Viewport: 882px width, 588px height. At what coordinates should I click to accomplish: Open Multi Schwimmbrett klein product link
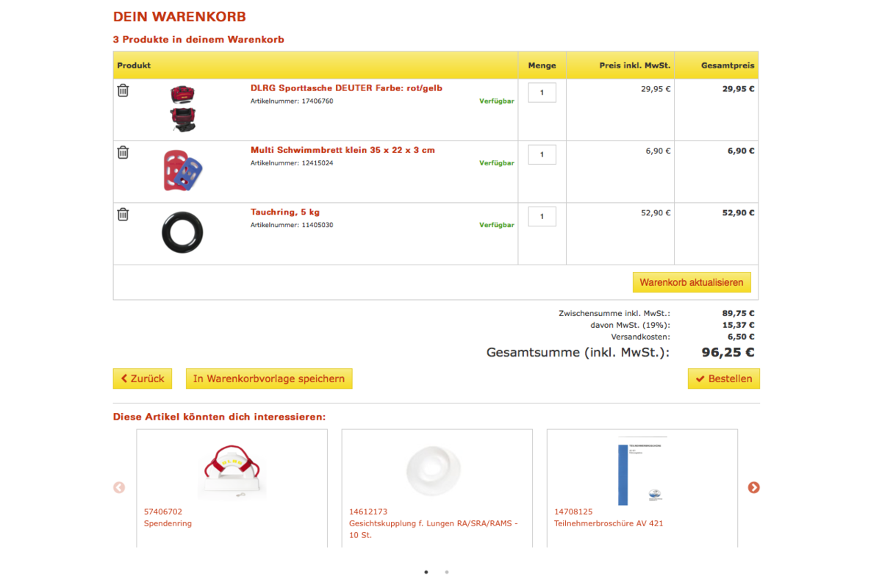pos(343,150)
